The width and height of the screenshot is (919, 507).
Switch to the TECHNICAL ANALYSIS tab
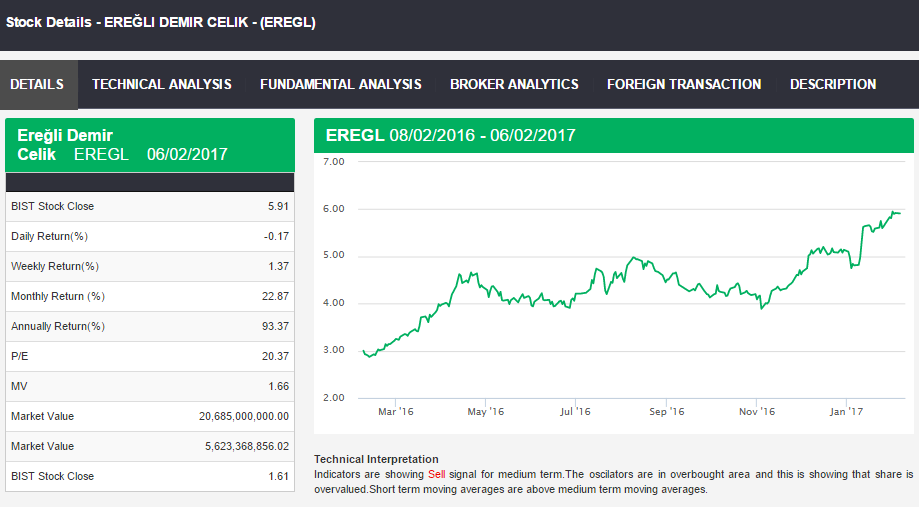(x=162, y=84)
